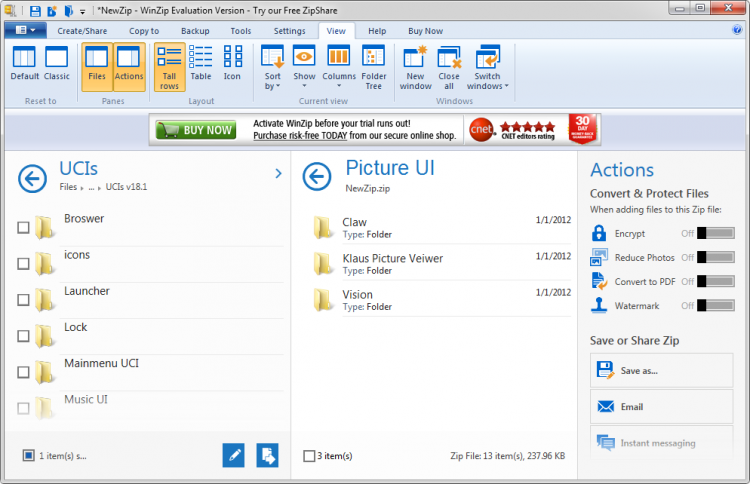The image size is (750, 484).
Task: Toggle the Reduce Photos switch on
Action: click(x=716, y=257)
